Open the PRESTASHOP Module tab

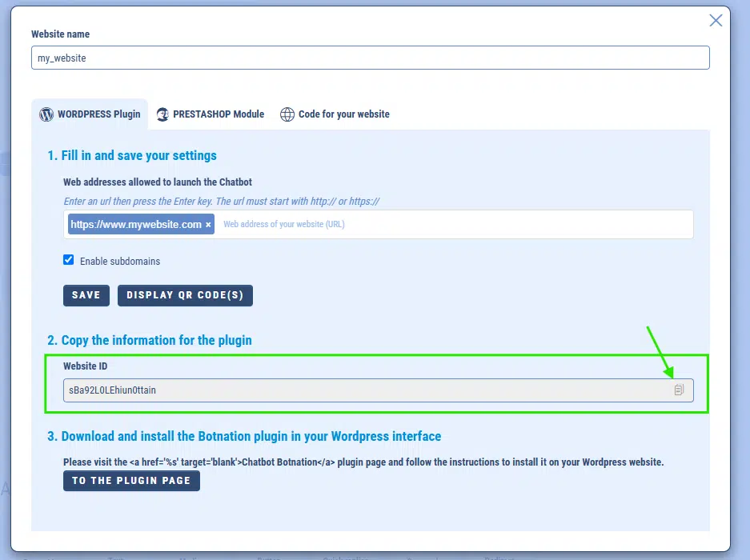tap(211, 114)
